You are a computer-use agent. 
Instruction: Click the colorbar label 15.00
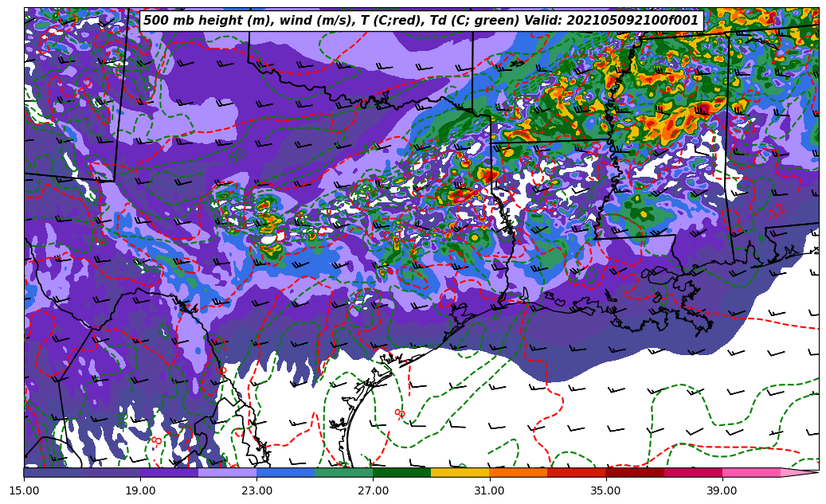point(24,490)
